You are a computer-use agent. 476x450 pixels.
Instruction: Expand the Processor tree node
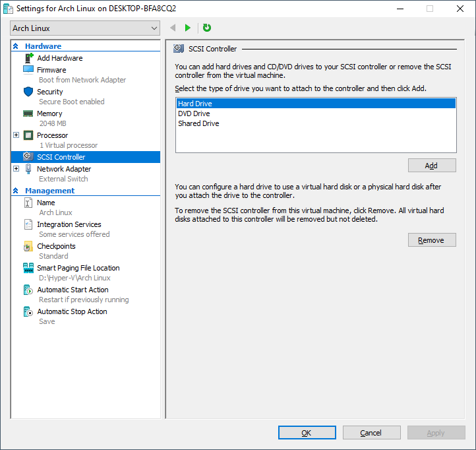pyautogui.click(x=16, y=135)
